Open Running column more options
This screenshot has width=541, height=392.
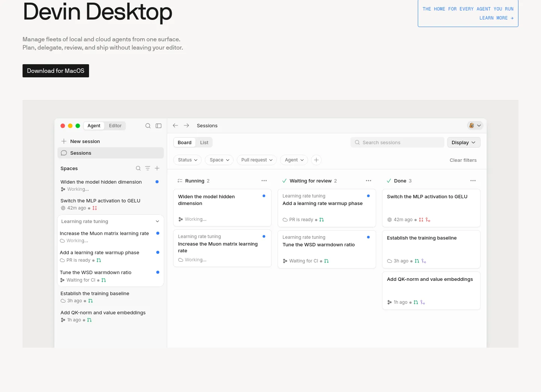[x=264, y=181]
